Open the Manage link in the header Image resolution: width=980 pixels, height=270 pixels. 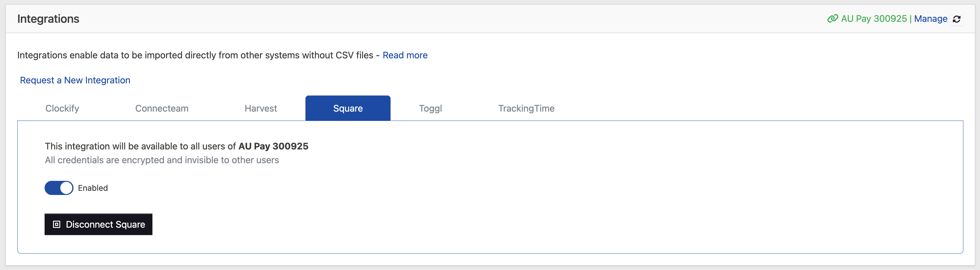[930, 19]
